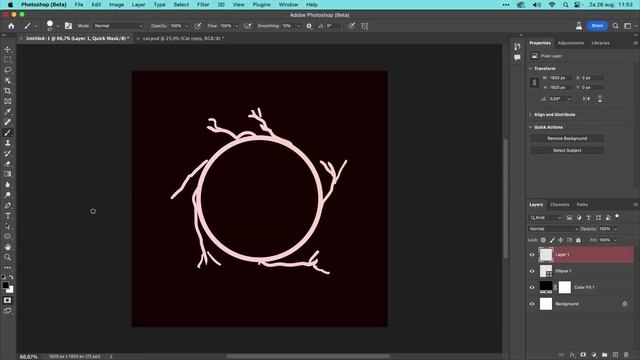Click the link width and height icon
This screenshot has height=360, width=640.
pos(534,82)
